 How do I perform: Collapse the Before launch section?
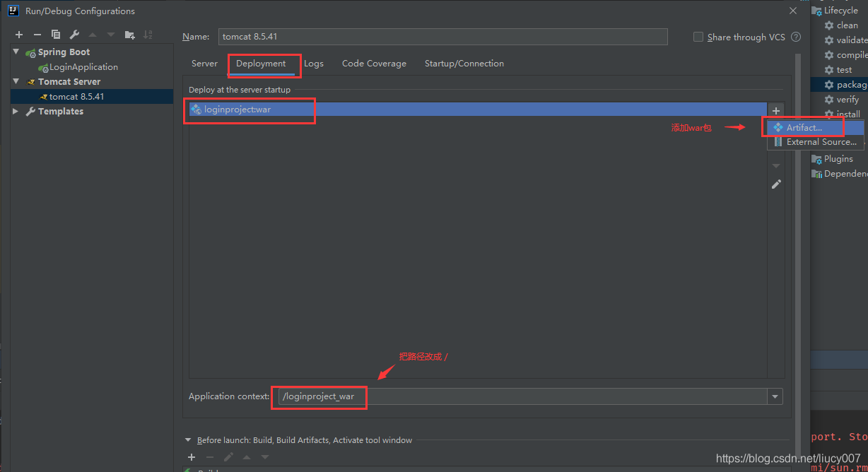coord(188,440)
